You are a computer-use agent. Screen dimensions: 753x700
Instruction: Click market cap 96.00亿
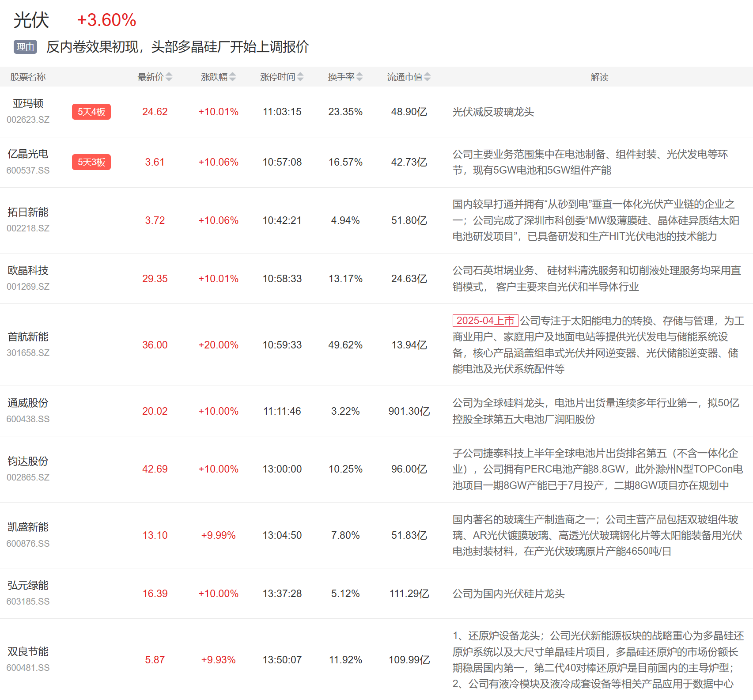point(409,469)
